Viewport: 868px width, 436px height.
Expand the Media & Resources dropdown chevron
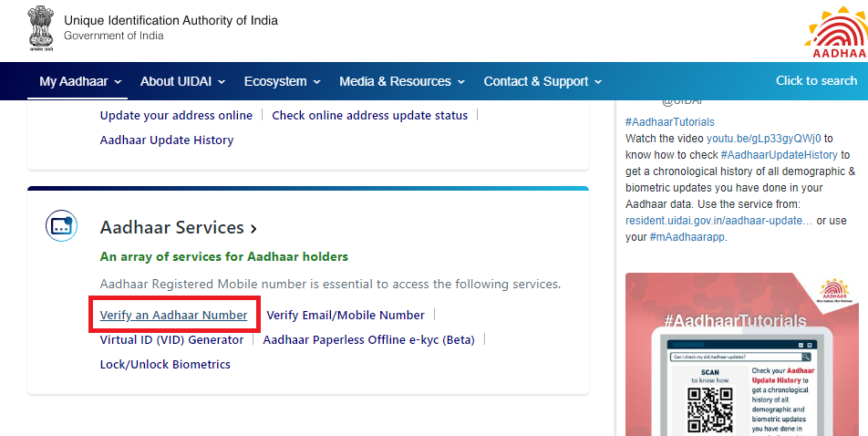pos(461,82)
